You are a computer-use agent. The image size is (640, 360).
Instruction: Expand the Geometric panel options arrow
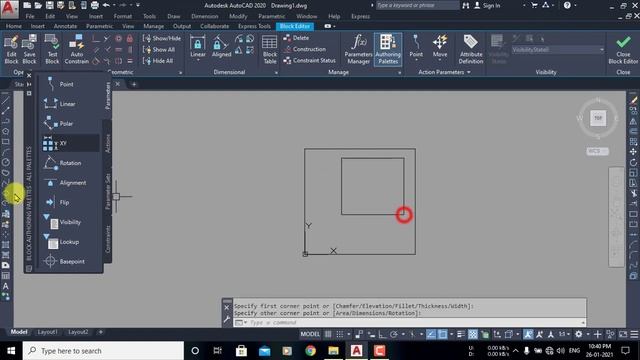pyautogui.click(x=180, y=73)
